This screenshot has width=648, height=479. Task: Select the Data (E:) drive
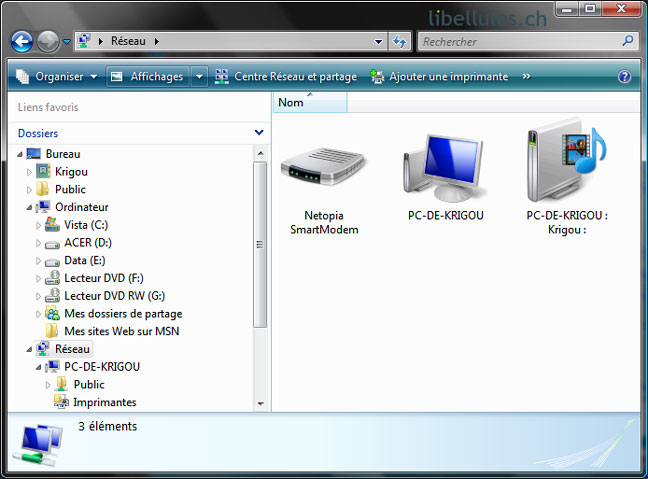click(x=85, y=260)
